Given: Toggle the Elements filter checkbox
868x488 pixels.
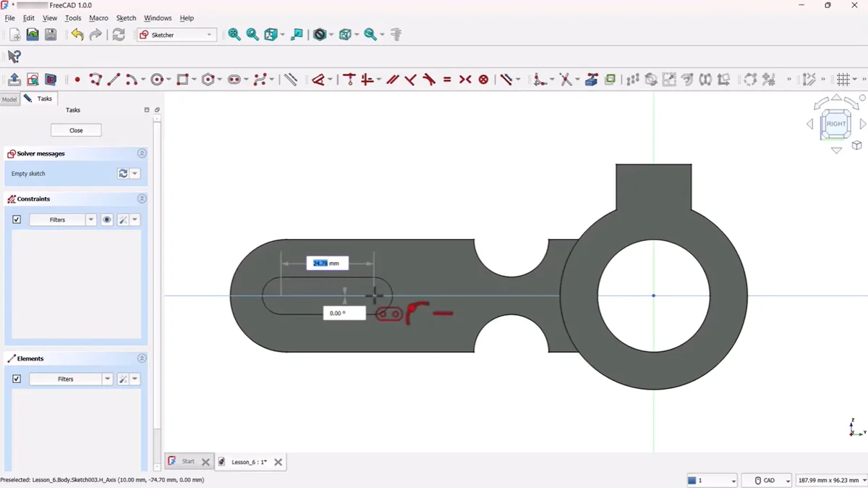Looking at the screenshot, I should click(17, 379).
